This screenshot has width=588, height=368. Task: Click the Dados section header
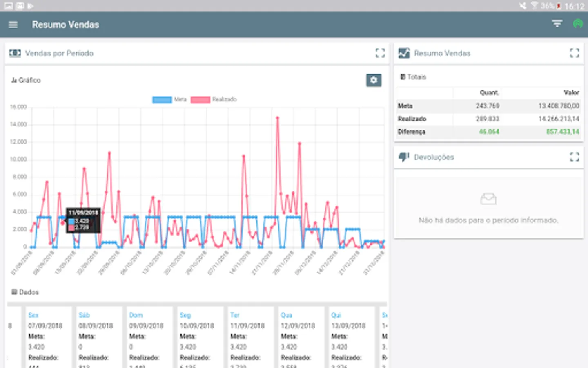(x=25, y=292)
